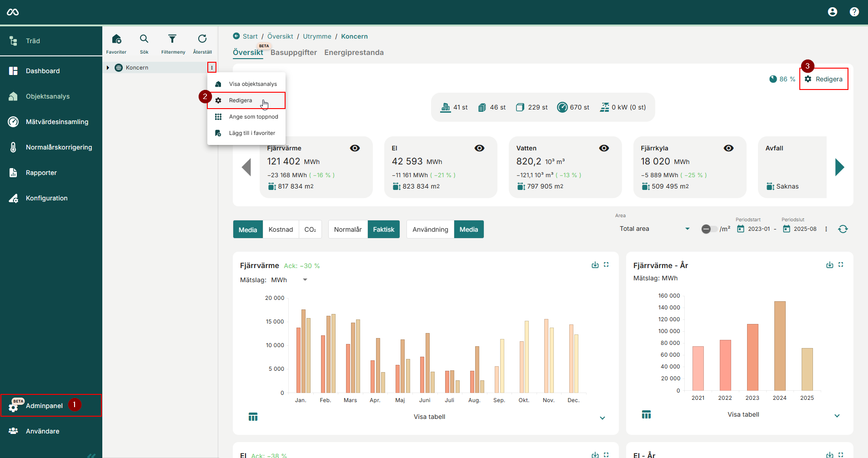Hide the El media card using its eye toggle
The width and height of the screenshot is (868, 458).
480,148
